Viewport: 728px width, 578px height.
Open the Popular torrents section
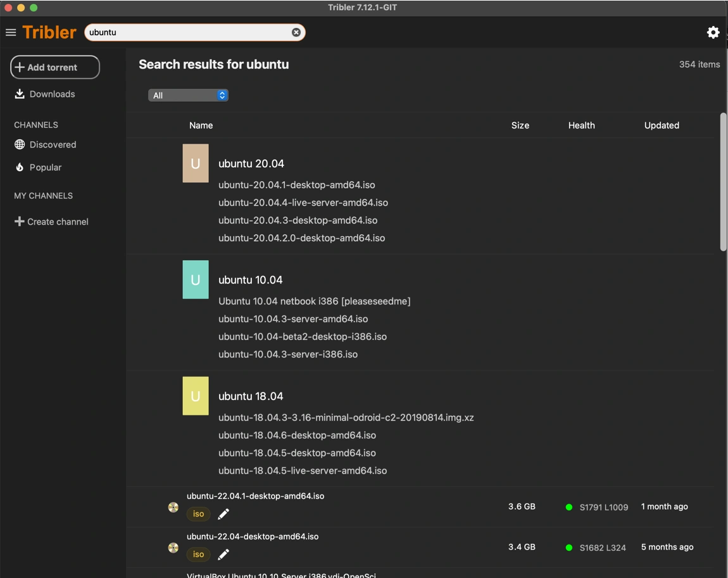pyautogui.click(x=38, y=167)
